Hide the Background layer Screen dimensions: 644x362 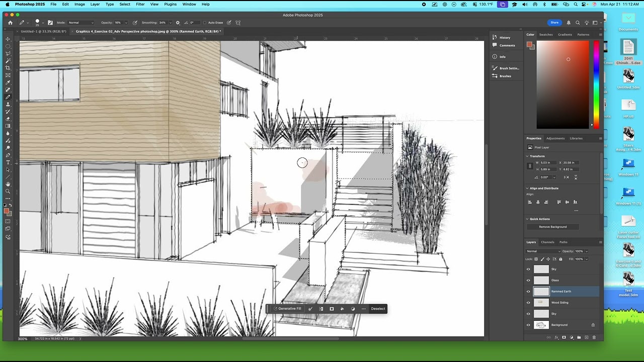tap(528, 325)
